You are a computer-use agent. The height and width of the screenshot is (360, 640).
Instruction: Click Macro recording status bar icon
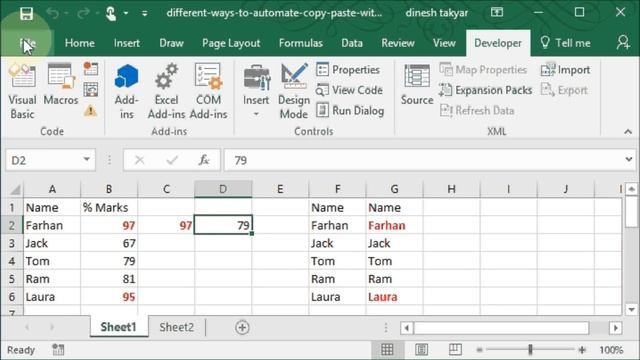click(58, 349)
